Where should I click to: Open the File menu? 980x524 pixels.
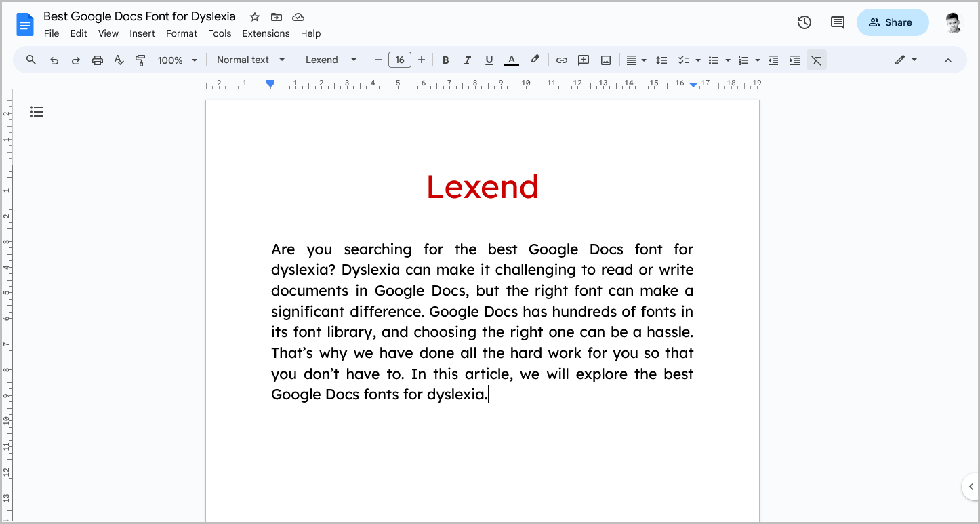click(52, 33)
